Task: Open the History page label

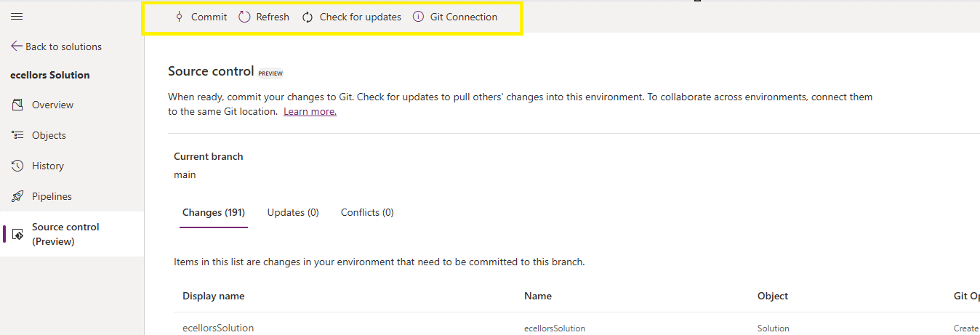Action: 48,166
